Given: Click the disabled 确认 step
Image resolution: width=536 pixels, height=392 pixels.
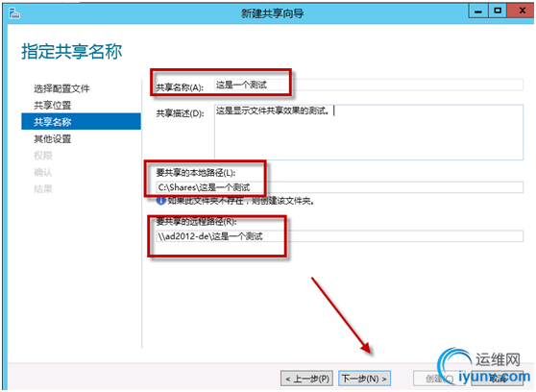Looking at the screenshot, I should point(43,172).
